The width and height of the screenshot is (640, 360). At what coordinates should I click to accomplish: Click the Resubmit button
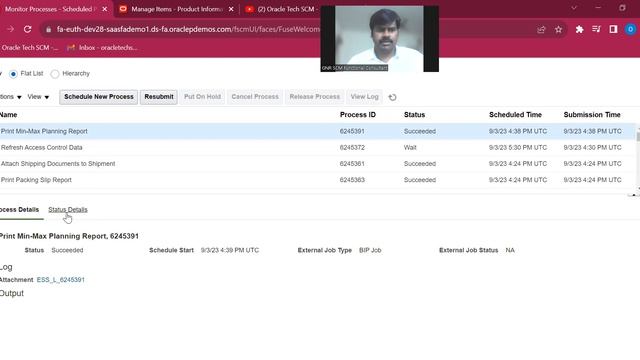click(159, 97)
